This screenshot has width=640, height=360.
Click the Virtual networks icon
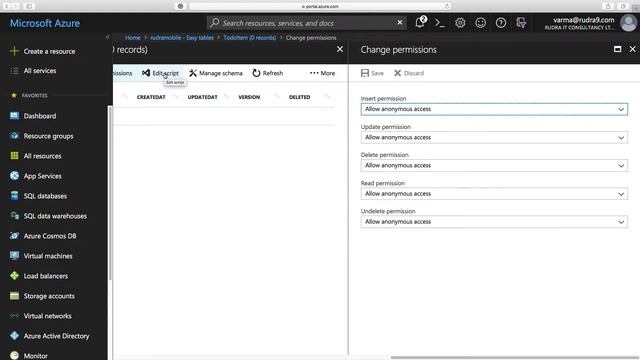tap(14, 316)
